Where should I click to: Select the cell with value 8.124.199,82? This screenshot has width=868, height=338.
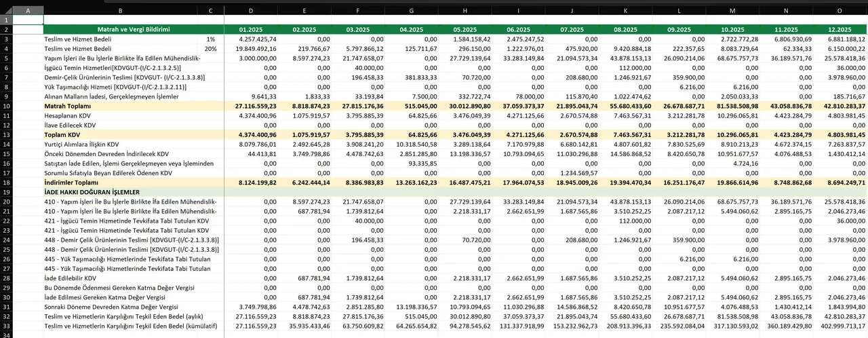pyautogui.click(x=251, y=183)
